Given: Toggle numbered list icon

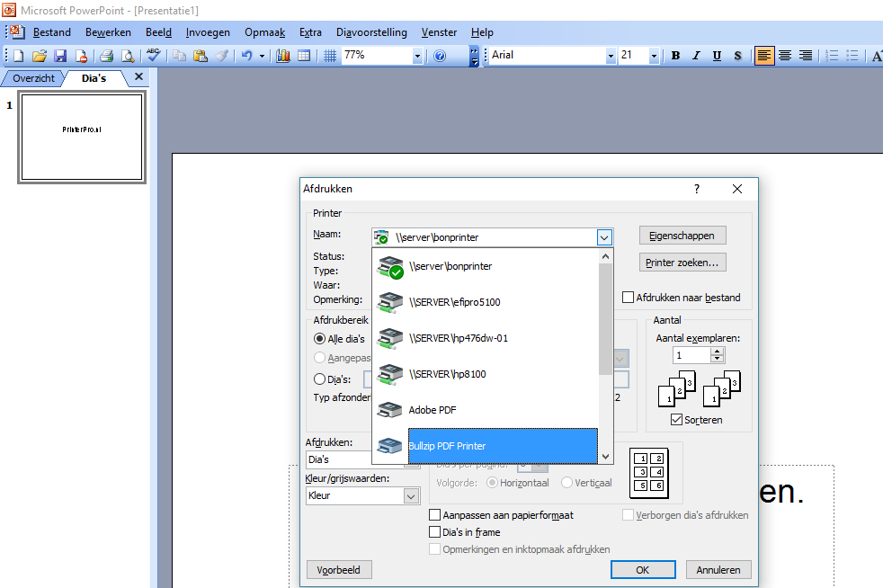Looking at the screenshot, I should point(832,55).
